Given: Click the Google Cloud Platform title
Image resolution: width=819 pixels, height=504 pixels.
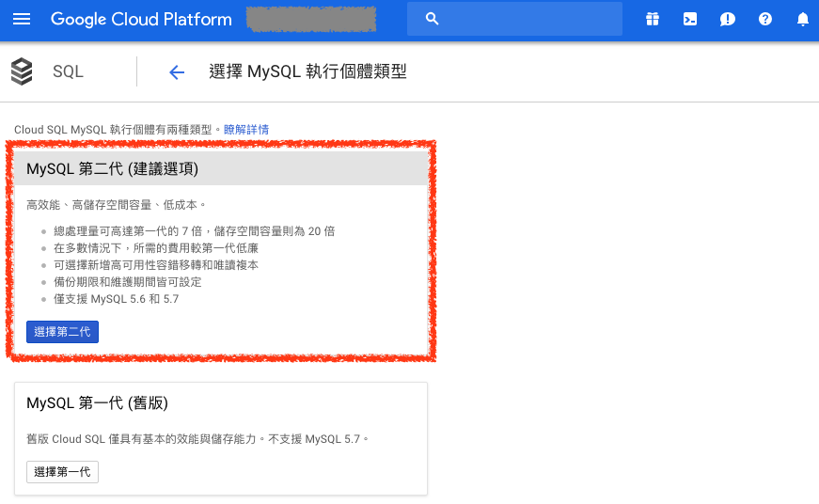Looking at the screenshot, I should (x=141, y=19).
